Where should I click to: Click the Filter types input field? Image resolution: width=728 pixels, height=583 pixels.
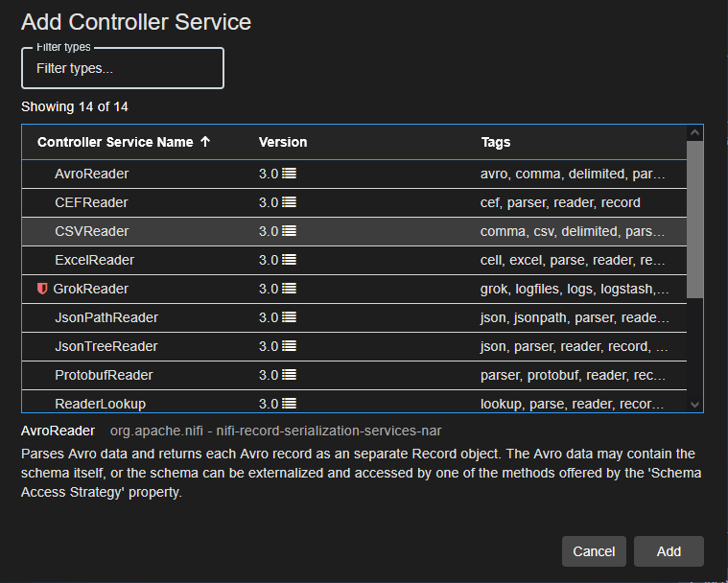pos(123,68)
